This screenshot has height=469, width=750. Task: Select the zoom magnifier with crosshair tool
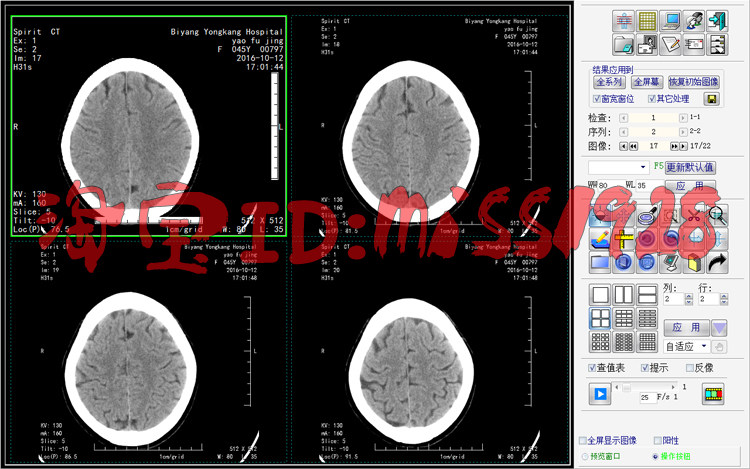pos(717,215)
